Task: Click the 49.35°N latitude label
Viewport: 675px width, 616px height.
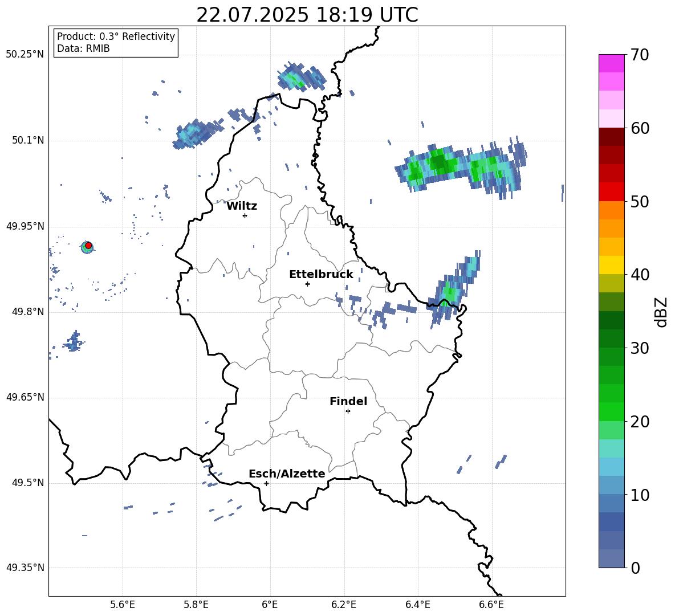Action: tap(25, 568)
